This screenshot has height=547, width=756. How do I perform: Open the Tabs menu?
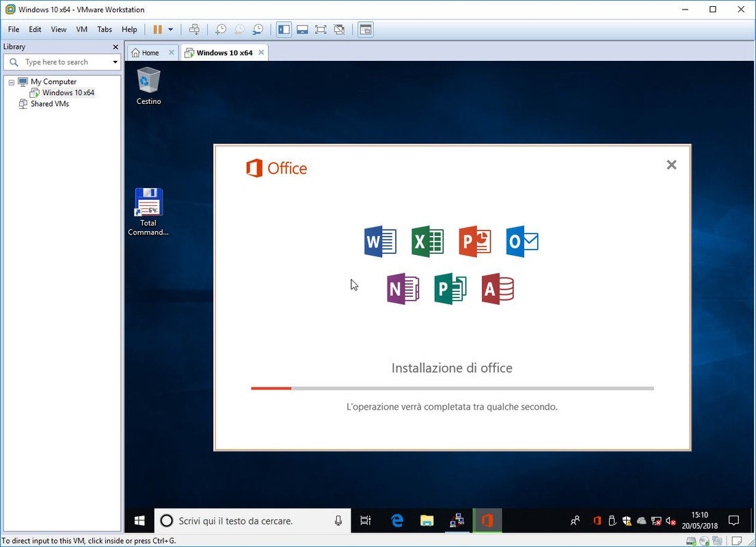(105, 29)
